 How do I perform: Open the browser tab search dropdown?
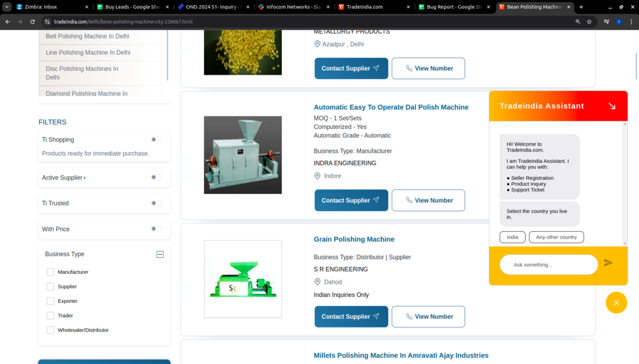click(7, 7)
